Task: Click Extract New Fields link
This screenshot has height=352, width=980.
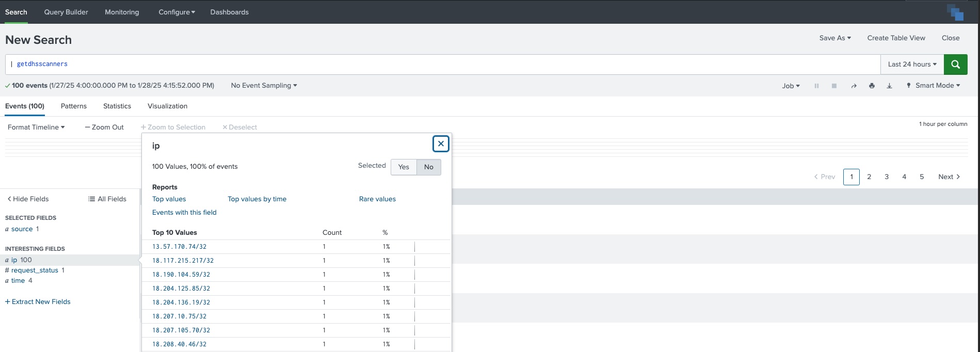Action: 38,301
